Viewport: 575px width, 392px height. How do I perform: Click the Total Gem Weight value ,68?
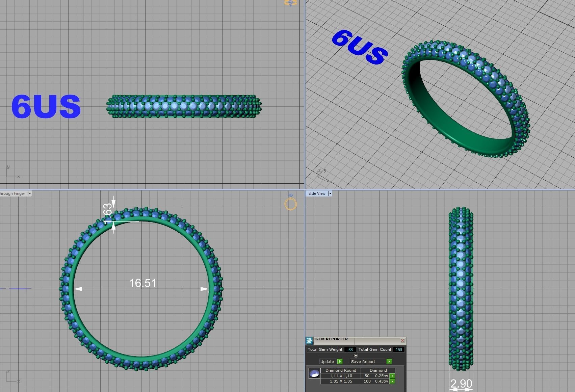pos(350,349)
